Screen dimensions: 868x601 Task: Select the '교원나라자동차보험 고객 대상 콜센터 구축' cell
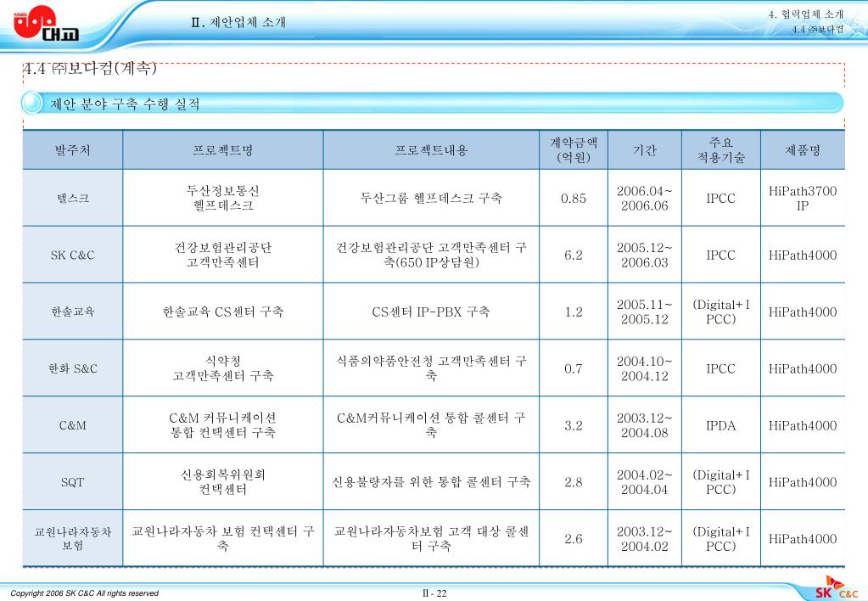(x=431, y=538)
